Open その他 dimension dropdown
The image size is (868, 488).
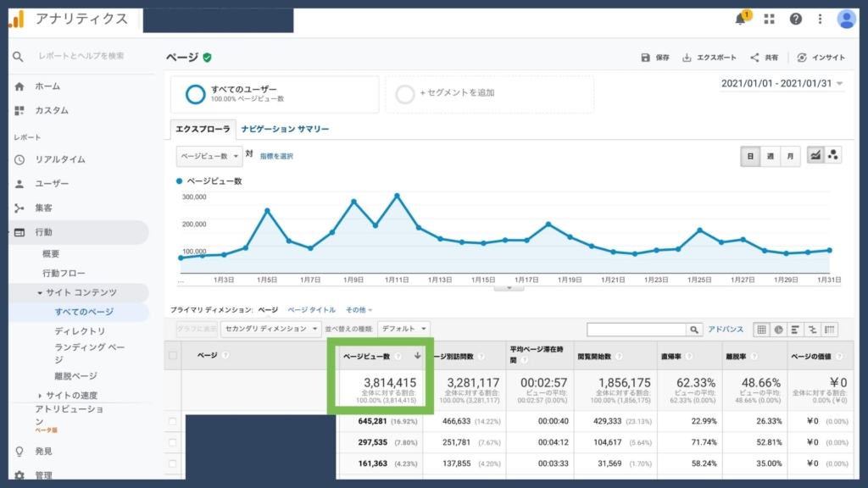pos(359,310)
